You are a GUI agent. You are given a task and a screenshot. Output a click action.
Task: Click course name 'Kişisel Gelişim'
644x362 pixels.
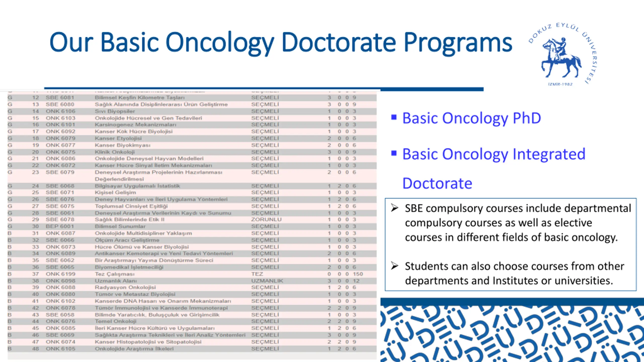tap(115, 193)
